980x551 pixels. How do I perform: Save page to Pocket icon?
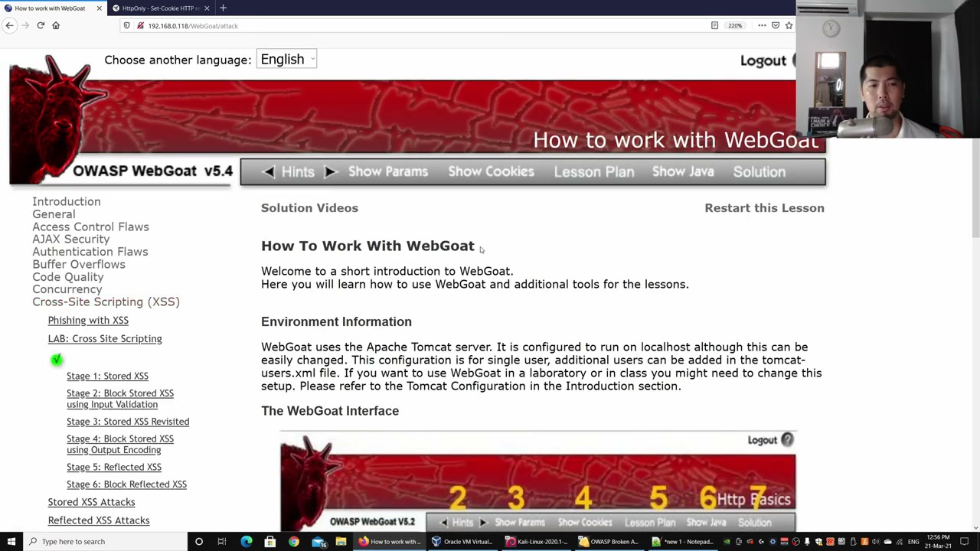[x=776, y=25]
